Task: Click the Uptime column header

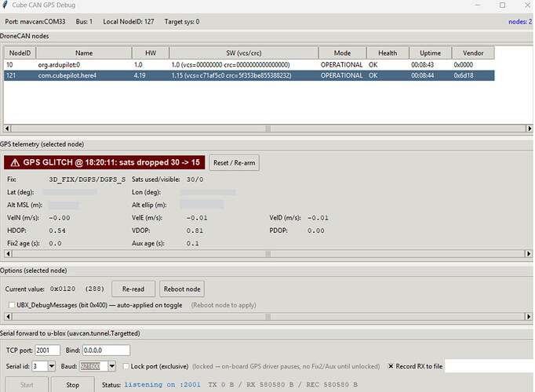Action: pos(430,53)
